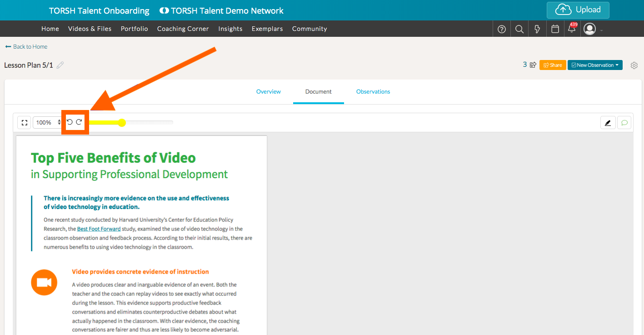Open the comment bubble tool

pyautogui.click(x=624, y=123)
